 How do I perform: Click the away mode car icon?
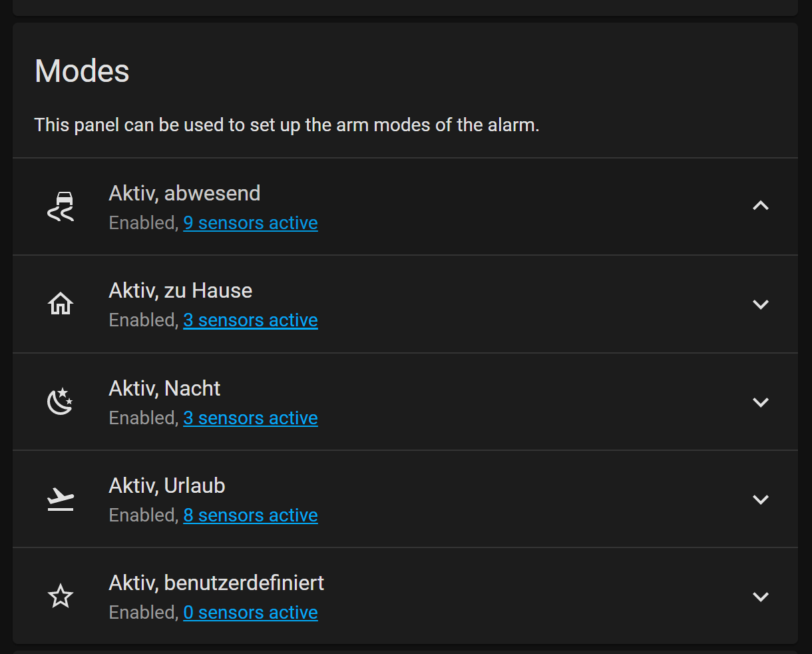[60, 206]
